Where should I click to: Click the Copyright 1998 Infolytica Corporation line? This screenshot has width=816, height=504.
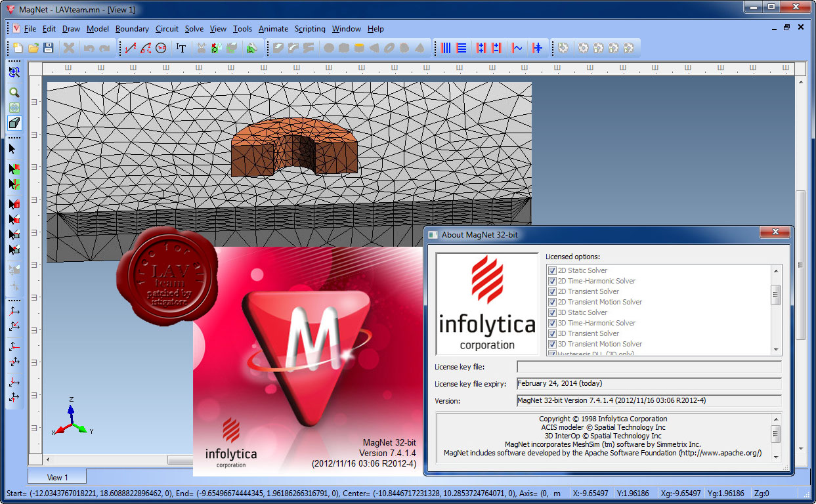[603, 419]
